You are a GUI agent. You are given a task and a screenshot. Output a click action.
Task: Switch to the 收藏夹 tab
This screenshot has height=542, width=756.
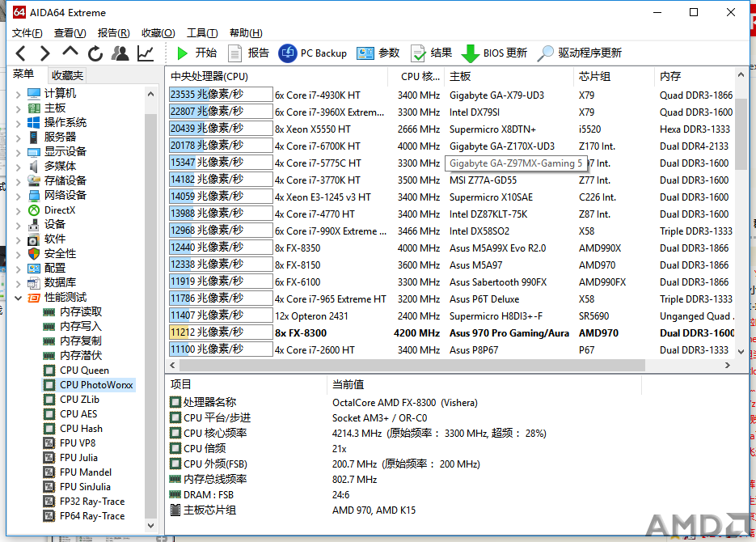click(67, 75)
